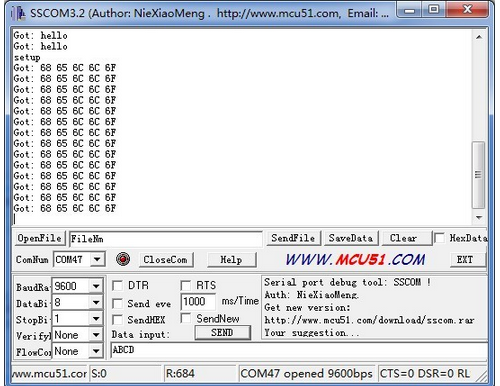Viewport: 500px width, 386px height.
Task: Click the red port status indicator icon
Action: click(123, 259)
